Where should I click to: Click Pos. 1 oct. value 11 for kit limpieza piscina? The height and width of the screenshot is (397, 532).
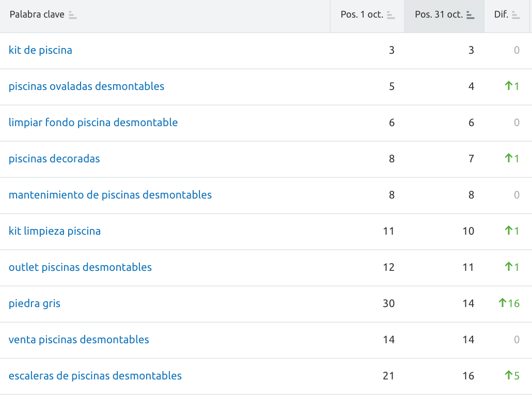pos(389,231)
